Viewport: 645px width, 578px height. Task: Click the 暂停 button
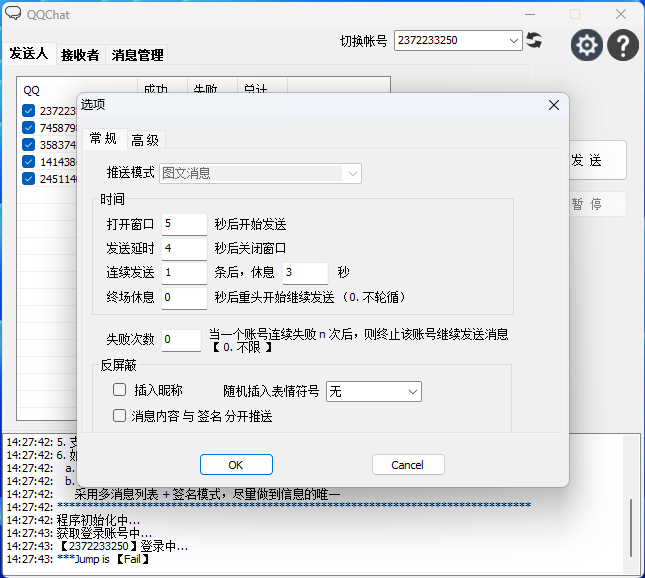click(x=596, y=204)
